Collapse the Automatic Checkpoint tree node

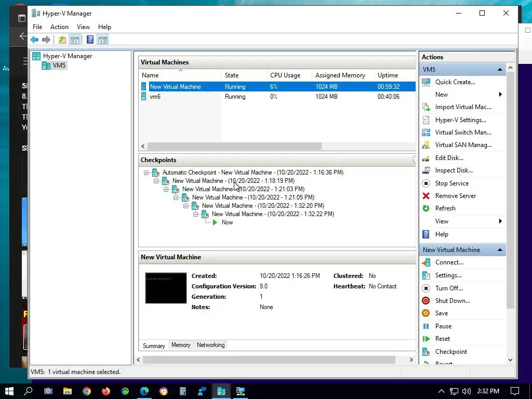(146, 172)
